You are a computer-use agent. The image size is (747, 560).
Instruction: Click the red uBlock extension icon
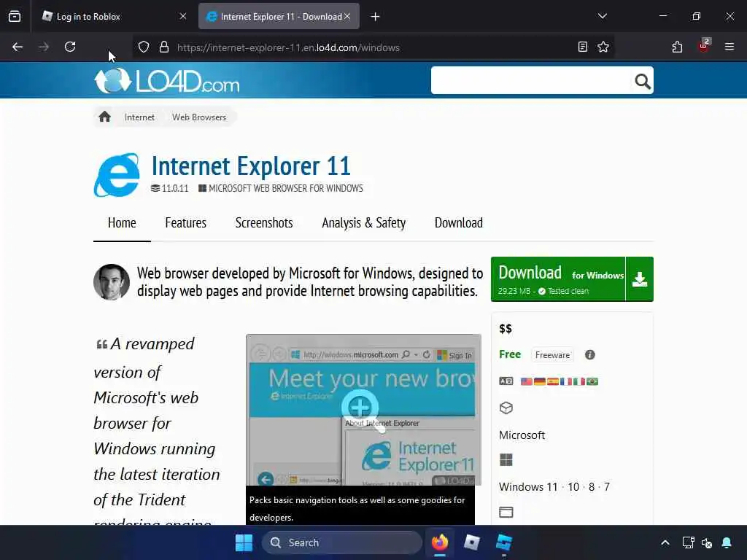(x=704, y=46)
